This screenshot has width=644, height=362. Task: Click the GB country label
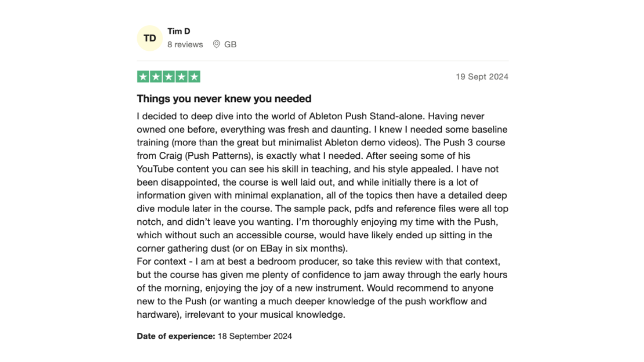point(230,44)
